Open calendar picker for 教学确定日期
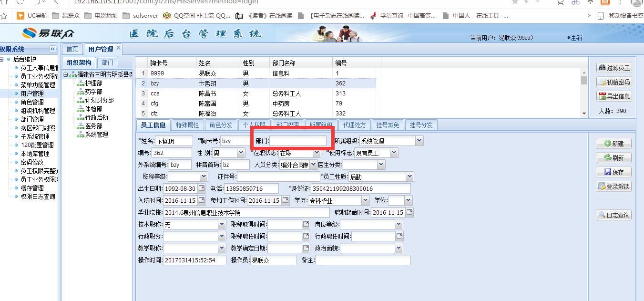The image size is (644, 301). (306, 248)
